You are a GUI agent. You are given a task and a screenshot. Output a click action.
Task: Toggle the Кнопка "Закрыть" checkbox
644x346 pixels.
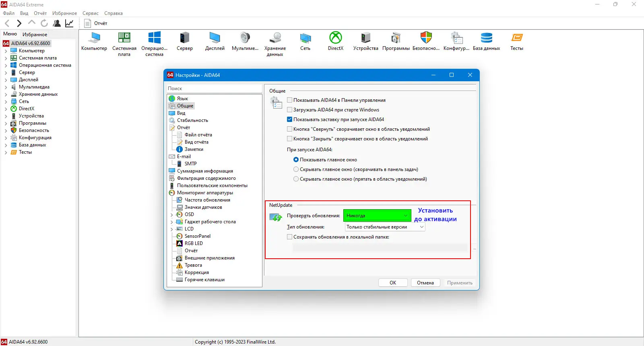pyautogui.click(x=289, y=139)
